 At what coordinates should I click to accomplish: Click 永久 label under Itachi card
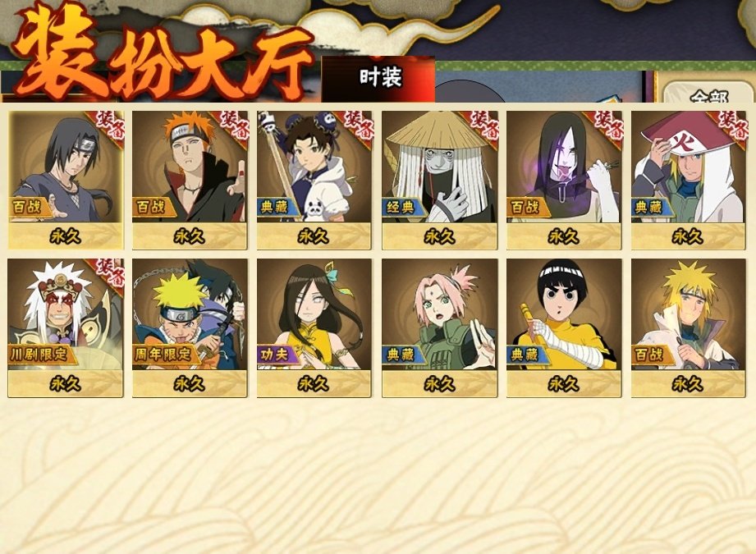point(66,236)
